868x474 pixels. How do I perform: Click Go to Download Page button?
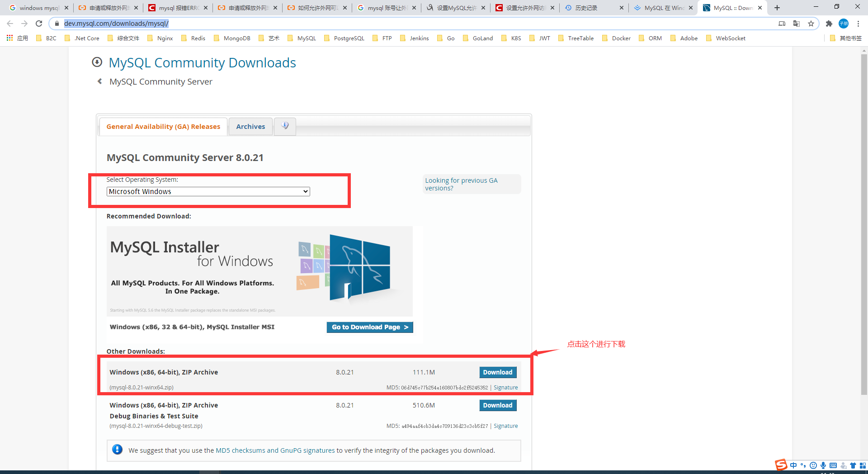coord(370,327)
